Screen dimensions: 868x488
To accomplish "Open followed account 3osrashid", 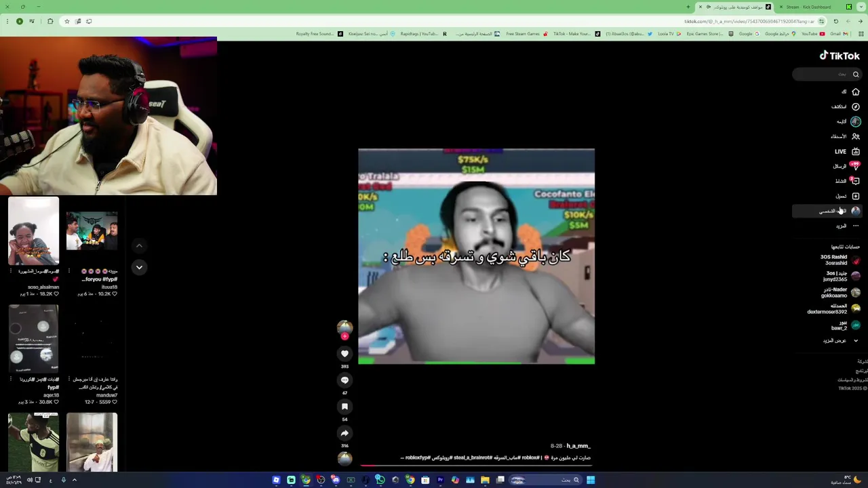I will (840, 260).
